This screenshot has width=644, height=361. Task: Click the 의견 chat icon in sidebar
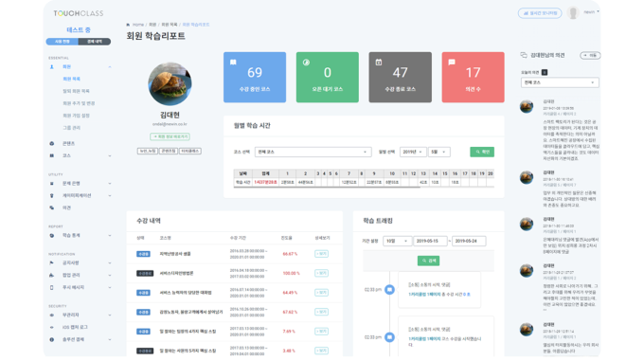(x=52, y=208)
